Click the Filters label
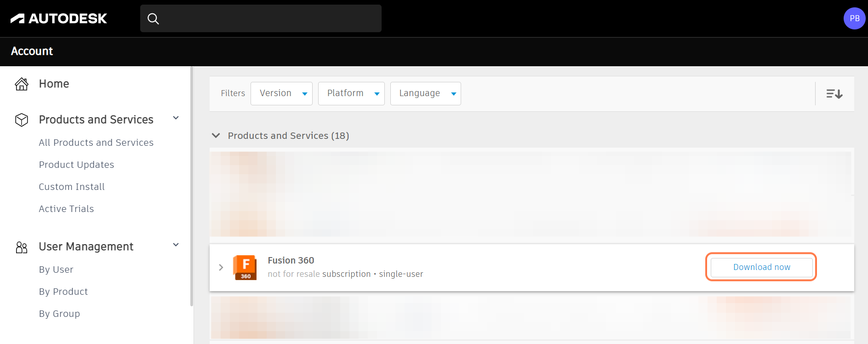This screenshot has height=344, width=868. coord(233,93)
